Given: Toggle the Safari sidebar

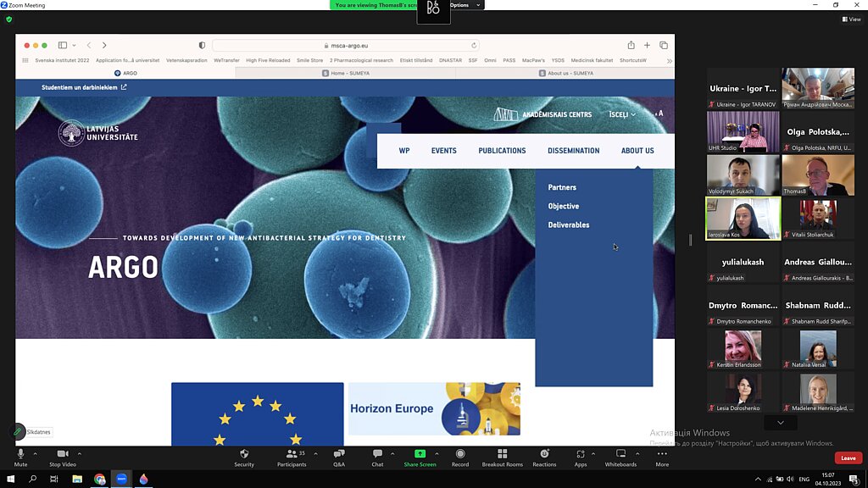Looking at the screenshot, I should 63,46.
